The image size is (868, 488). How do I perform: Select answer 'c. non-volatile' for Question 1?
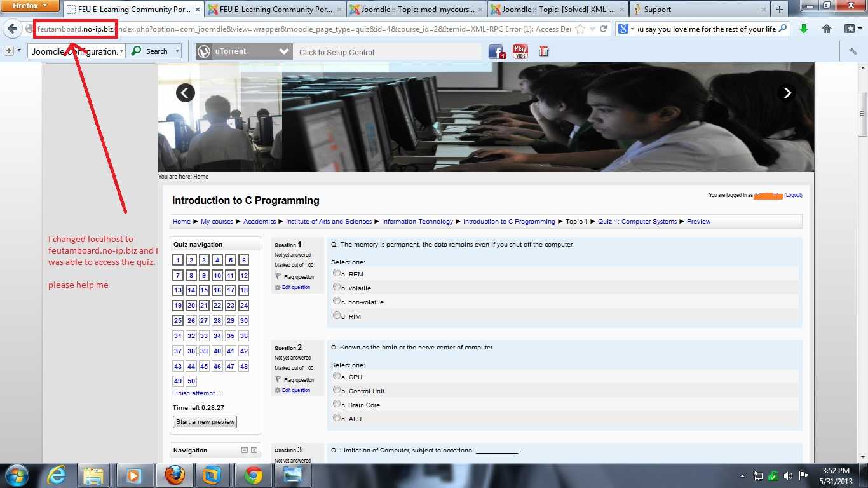click(x=337, y=301)
